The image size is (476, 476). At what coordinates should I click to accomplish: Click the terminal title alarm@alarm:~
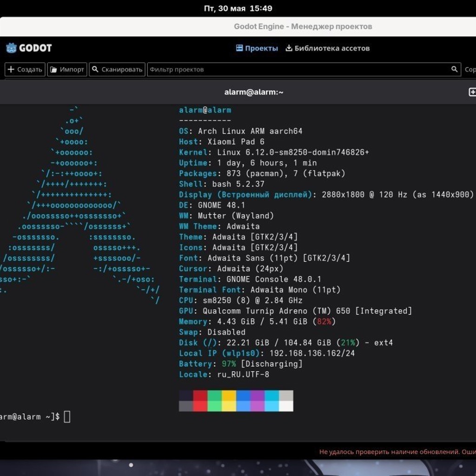[x=254, y=92]
